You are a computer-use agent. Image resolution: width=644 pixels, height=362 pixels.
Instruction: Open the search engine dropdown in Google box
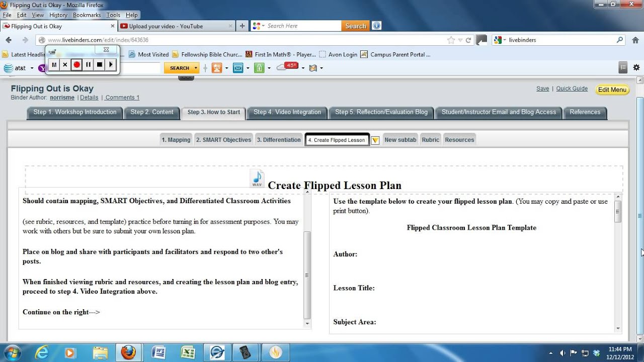504,40
